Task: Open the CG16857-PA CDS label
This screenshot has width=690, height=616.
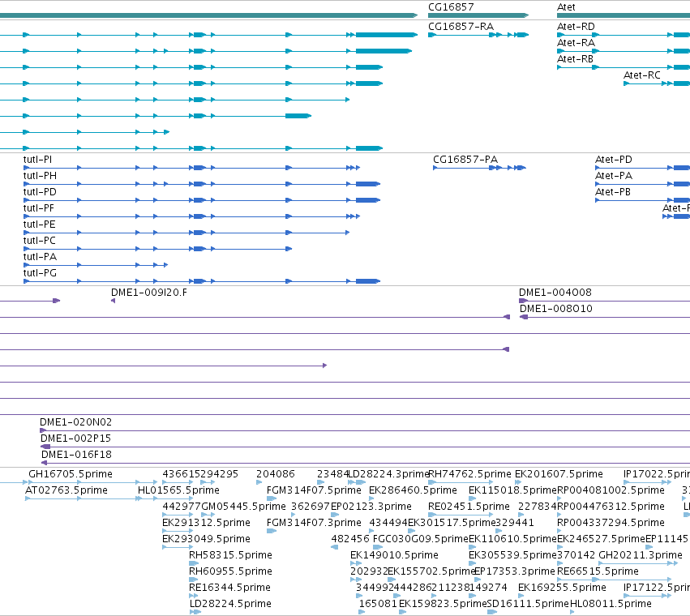Action: [465, 160]
